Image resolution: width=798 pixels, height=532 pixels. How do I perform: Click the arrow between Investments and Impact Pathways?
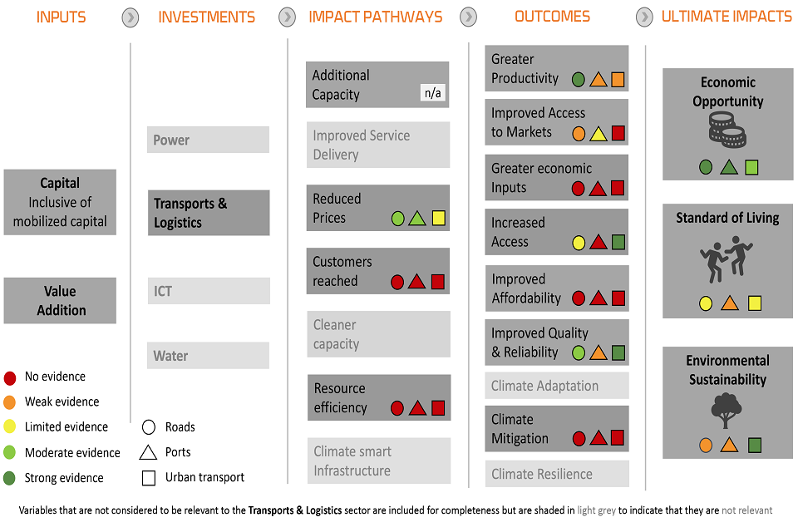(x=287, y=17)
